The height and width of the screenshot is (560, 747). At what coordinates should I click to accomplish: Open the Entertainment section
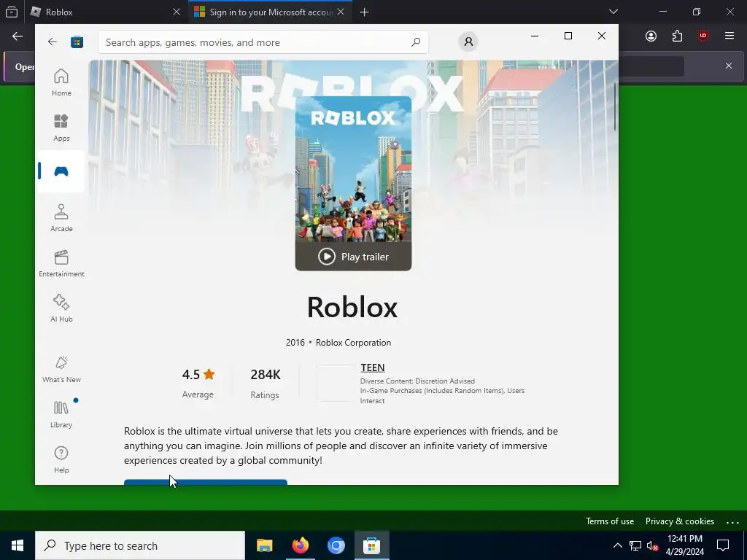[61, 263]
